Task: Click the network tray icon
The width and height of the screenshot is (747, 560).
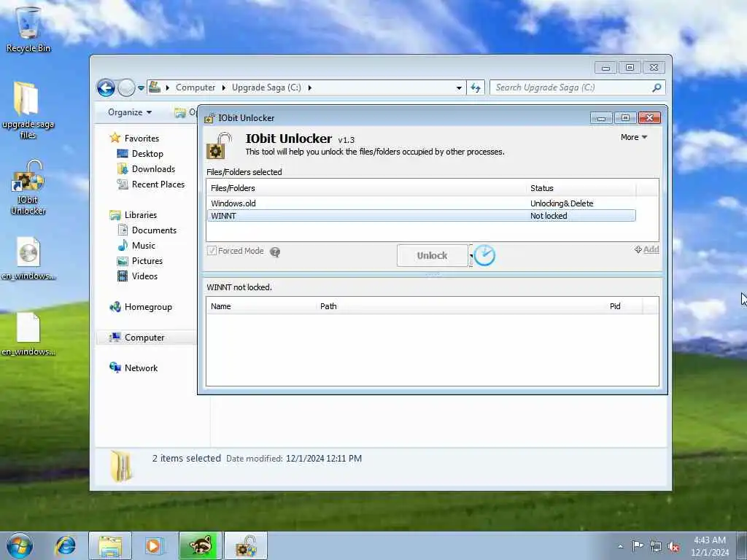Action: [656, 546]
